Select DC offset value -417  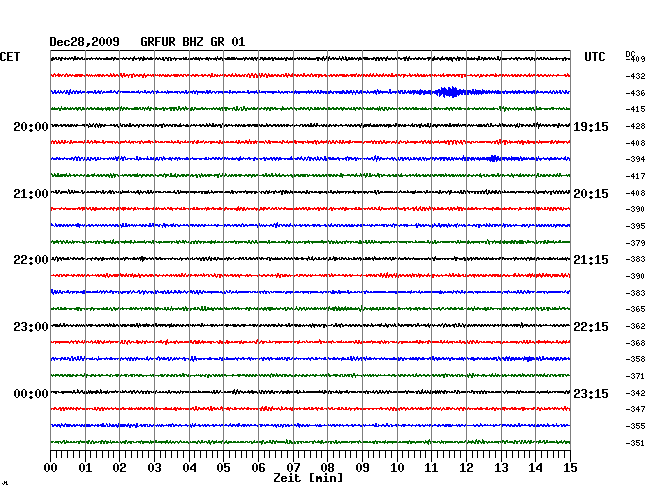[x=635, y=176]
